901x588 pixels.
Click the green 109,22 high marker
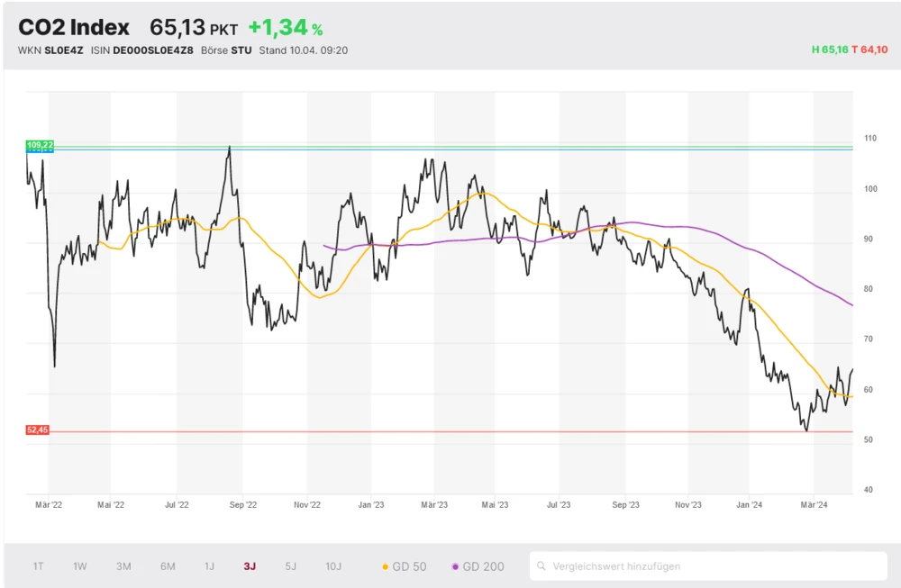pos(40,145)
